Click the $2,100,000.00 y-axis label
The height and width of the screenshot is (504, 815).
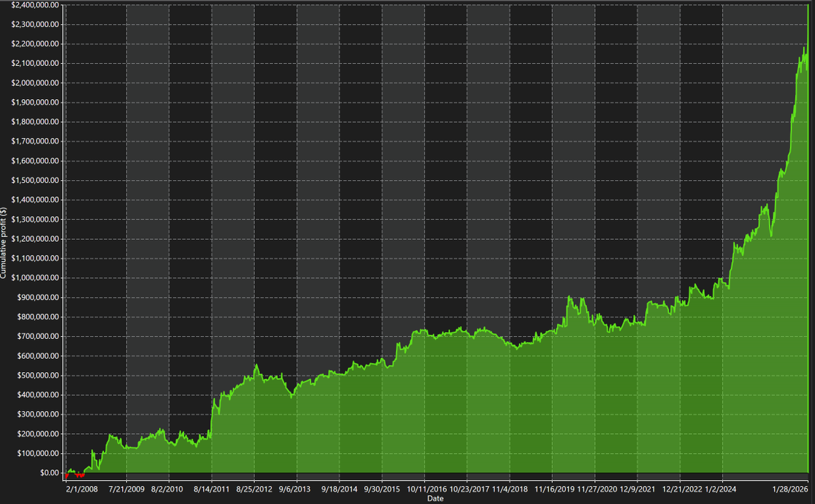tap(33, 64)
